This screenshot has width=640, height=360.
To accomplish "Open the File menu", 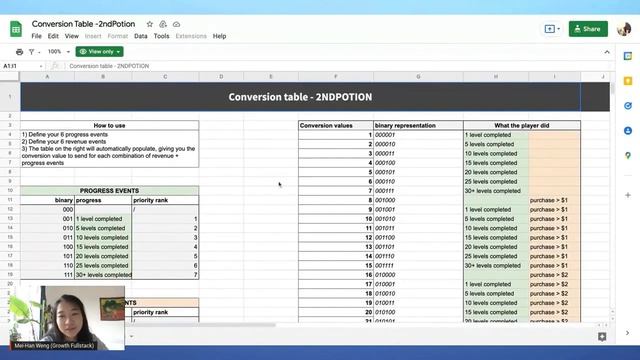I will 36,36.
